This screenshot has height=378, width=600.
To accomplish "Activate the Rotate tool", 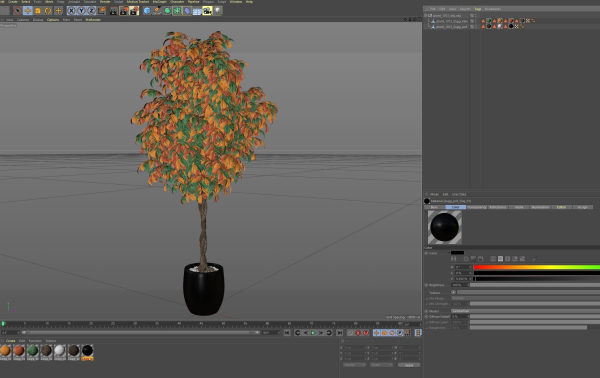I will (x=48, y=11).
